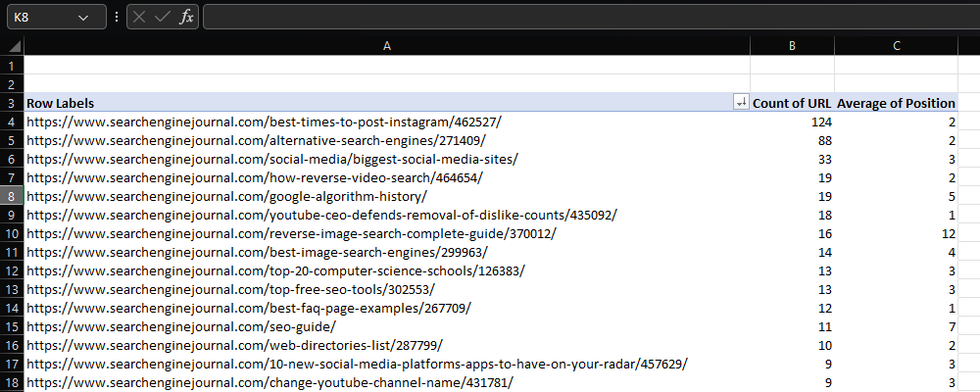Select count value 124

coord(792,122)
